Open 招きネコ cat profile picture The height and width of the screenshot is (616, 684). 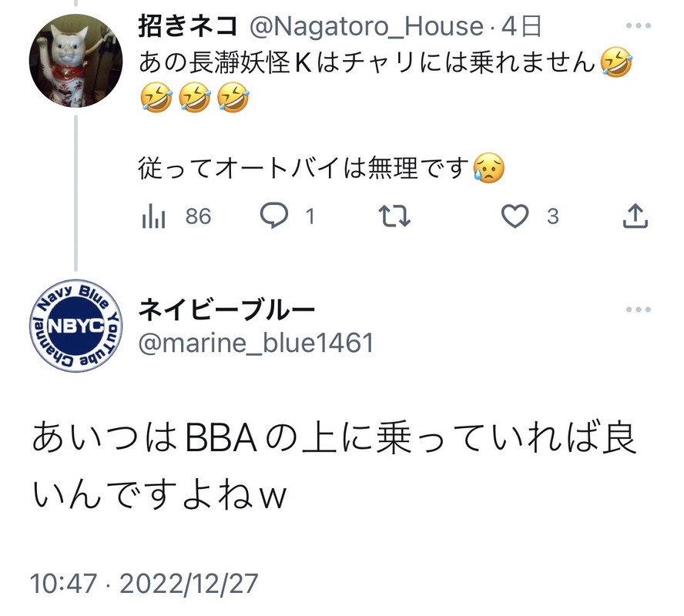(76, 61)
